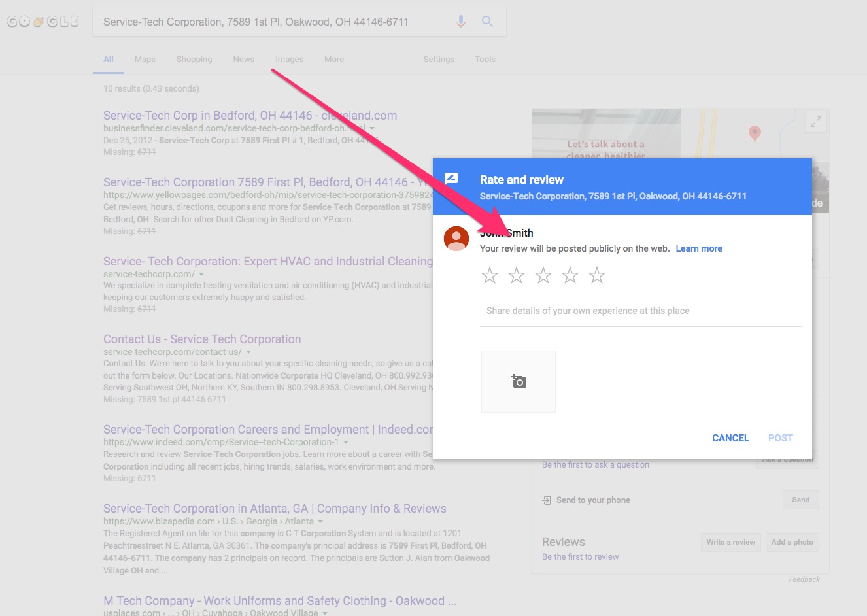
Task: Open the Images search tab
Action: [289, 59]
